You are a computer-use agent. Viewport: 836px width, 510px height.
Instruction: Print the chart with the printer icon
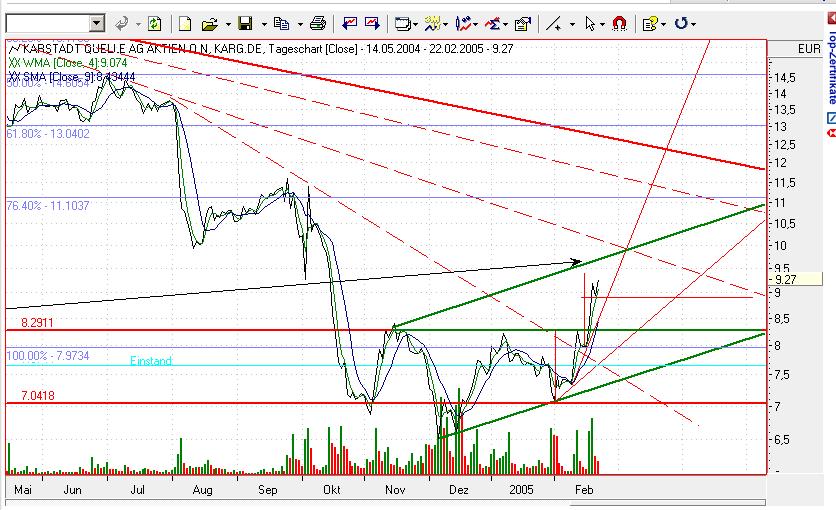tap(318, 23)
